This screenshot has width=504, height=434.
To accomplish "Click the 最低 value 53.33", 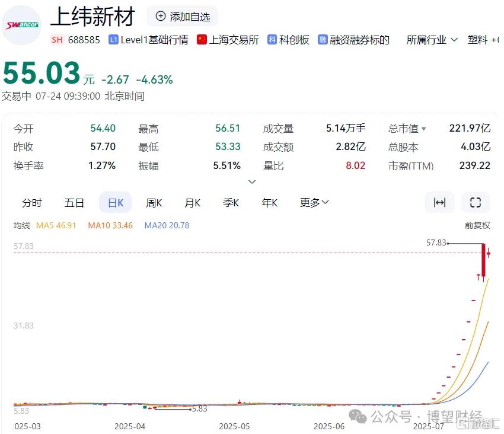I will [x=228, y=146].
